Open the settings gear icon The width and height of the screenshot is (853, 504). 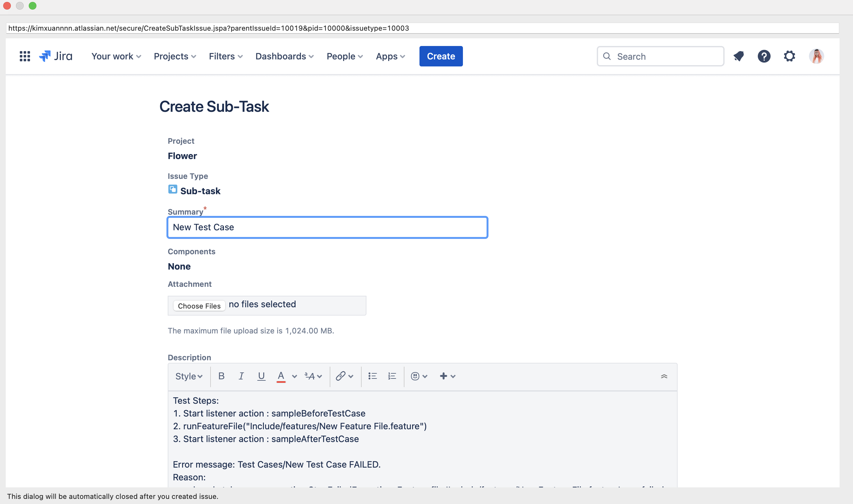click(789, 57)
